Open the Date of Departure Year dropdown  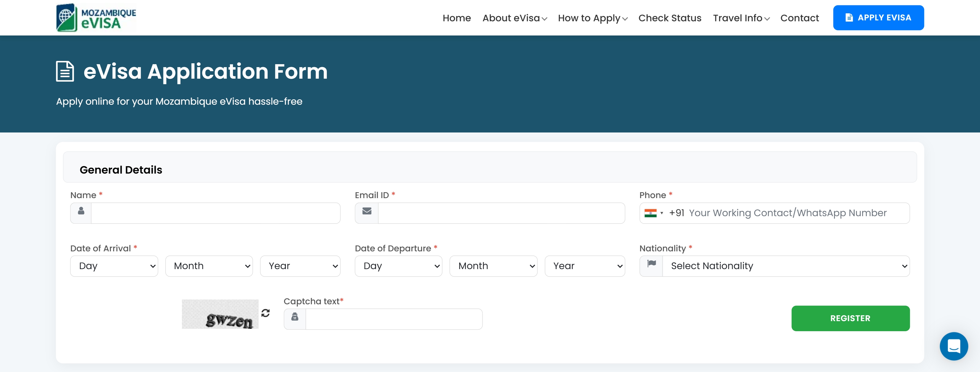point(585,266)
